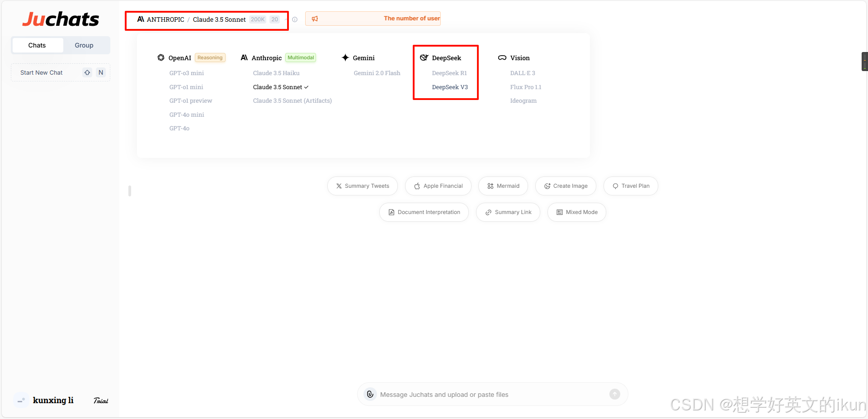The image size is (868, 419).
Task: Select Gemini 2.0 Flash model
Action: point(377,73)
